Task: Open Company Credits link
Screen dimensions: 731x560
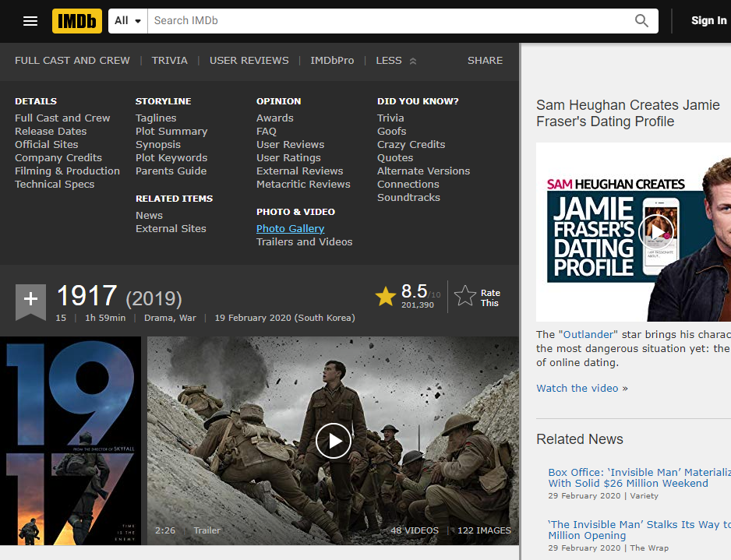Action: point(58,158)
